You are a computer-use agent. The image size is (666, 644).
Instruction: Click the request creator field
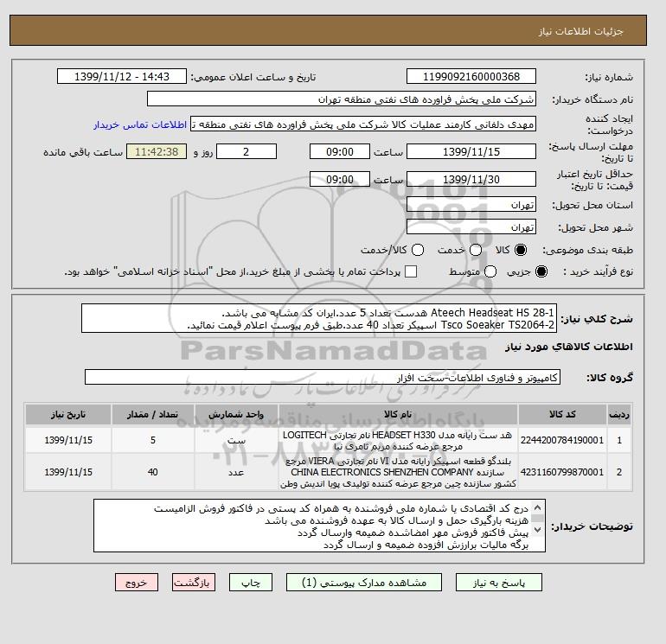[x=362, y=124]
